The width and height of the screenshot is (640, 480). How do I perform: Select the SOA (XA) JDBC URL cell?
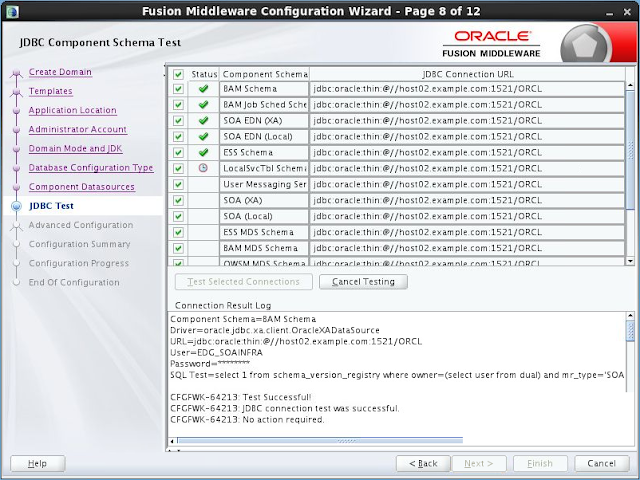pyautogui.click(x=467, y=200)
